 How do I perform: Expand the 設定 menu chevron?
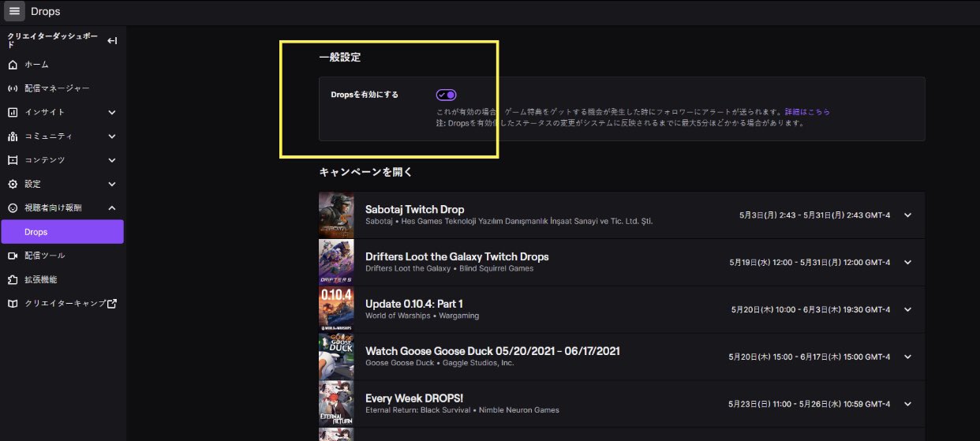(x=112, y=184)
